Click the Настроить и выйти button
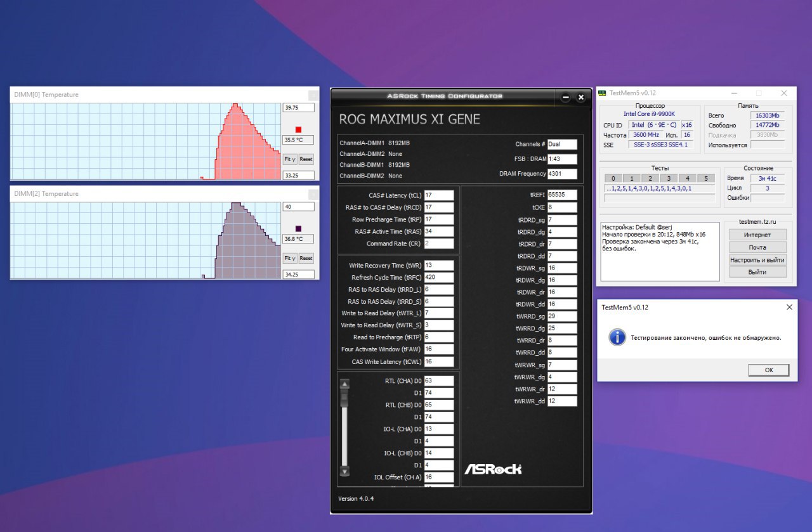812x532 pixels. click(757, 260)
